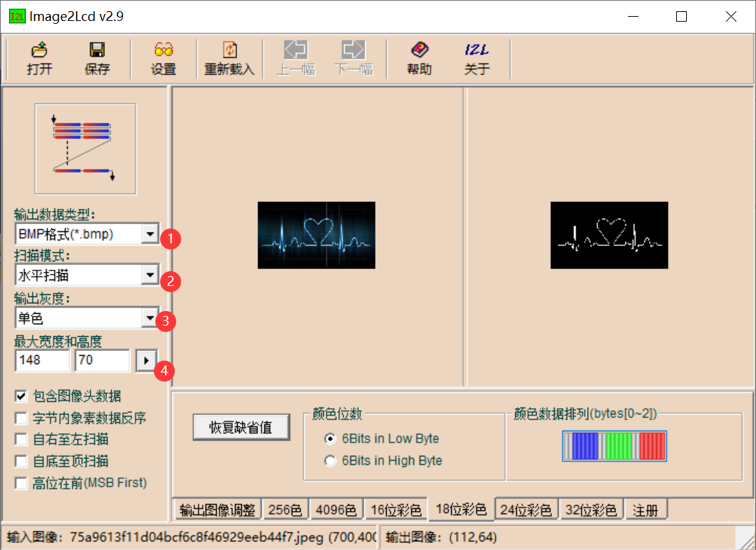Close the Image2Lcd window
The image size is (756, 550).
pos(731,16)
